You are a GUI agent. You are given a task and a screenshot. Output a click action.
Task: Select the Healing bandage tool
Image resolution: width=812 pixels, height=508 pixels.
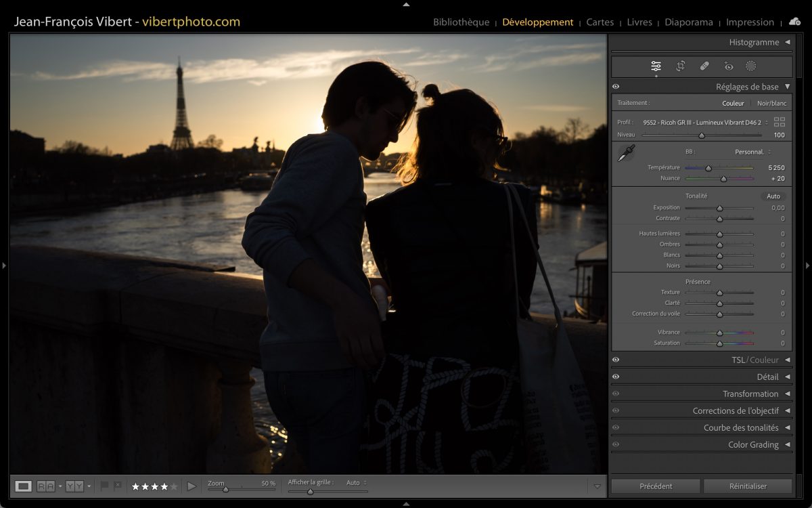tap(704, 66)
